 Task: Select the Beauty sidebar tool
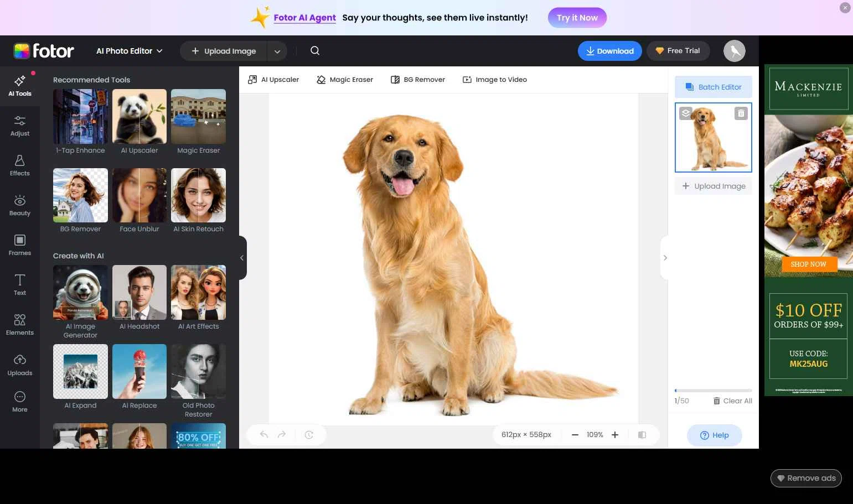[20, 205]
